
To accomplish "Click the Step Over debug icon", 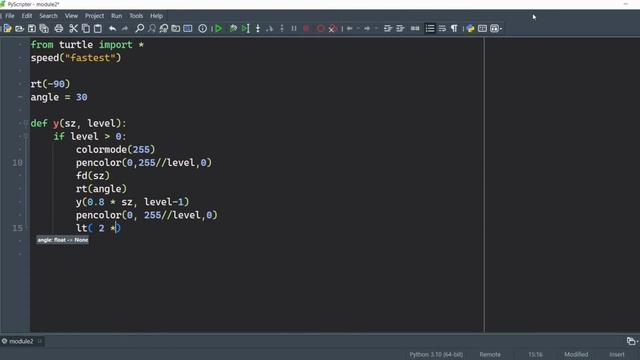I will [269, 29].
